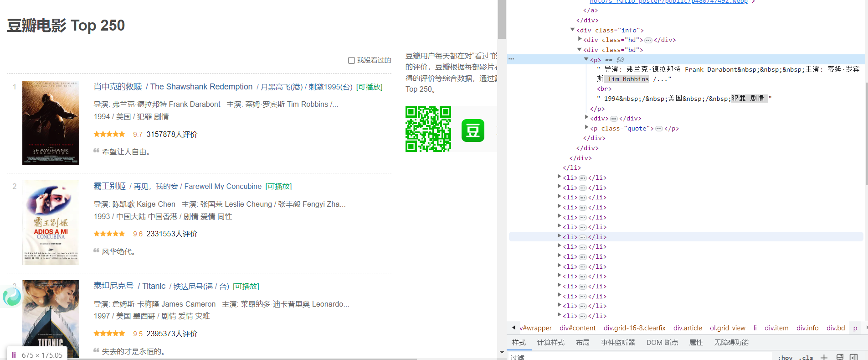The height and width of the screenshot is (360, 868).
Task: Collapse the div class bd node
Action: tap(580, 49)
